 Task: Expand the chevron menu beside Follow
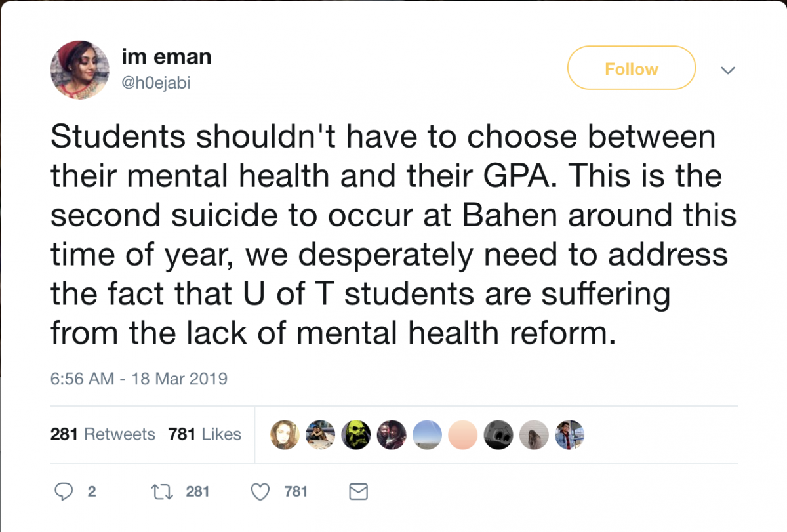(x=728, y=70)
